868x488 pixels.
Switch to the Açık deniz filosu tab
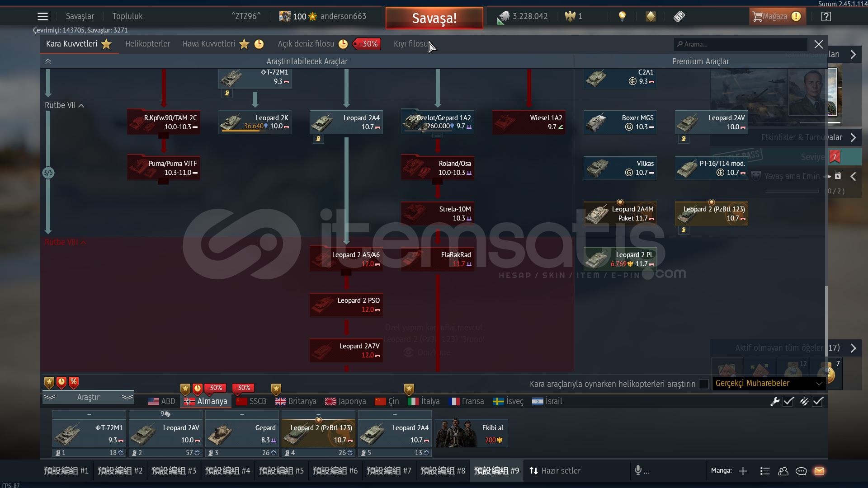click(306, 44)
